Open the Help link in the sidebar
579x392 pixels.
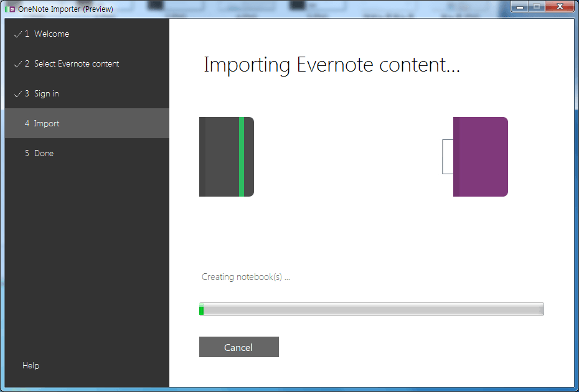coord(31,366)
